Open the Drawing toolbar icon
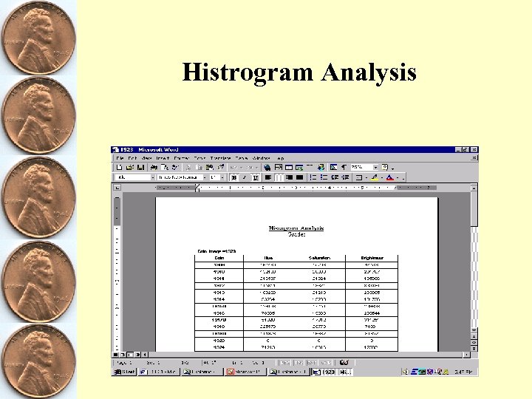This screenshot has height=399, width=532. (321, 167)
